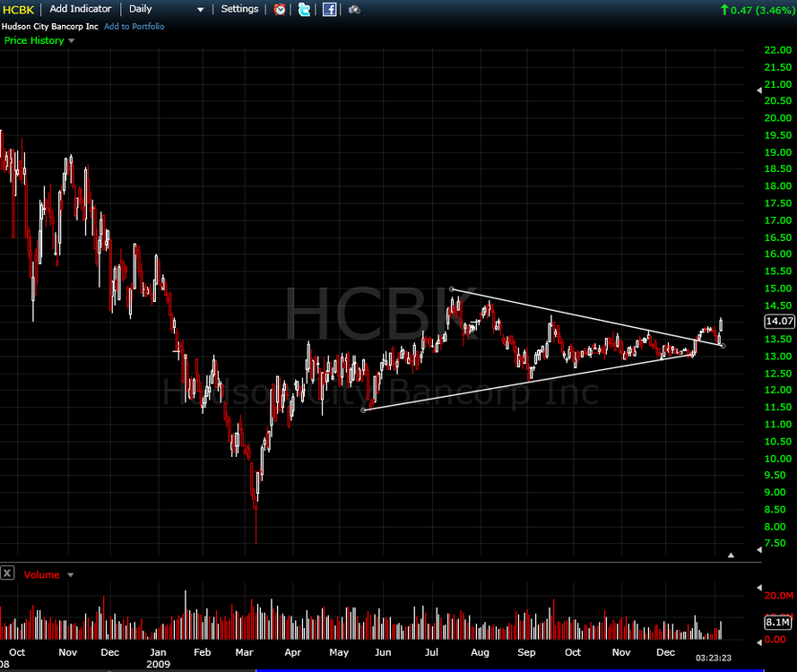
Task: Click the 20.0M volume axis label
Action: point(779,596)
